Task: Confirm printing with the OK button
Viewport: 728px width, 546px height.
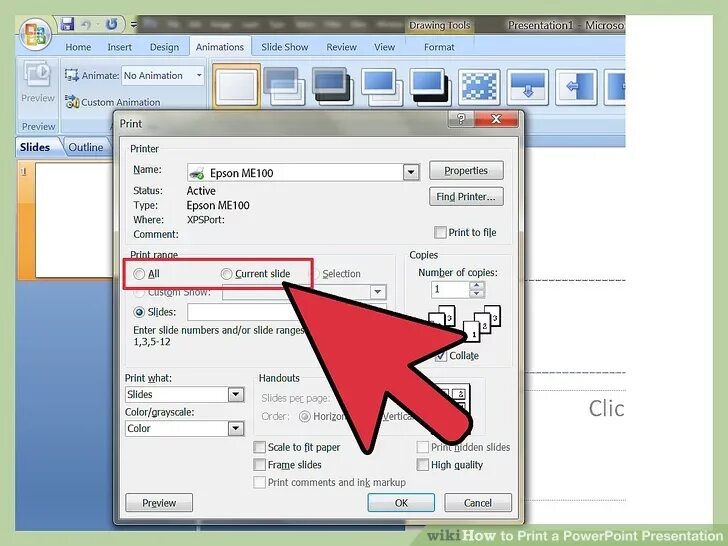Action: click(401, 503)
